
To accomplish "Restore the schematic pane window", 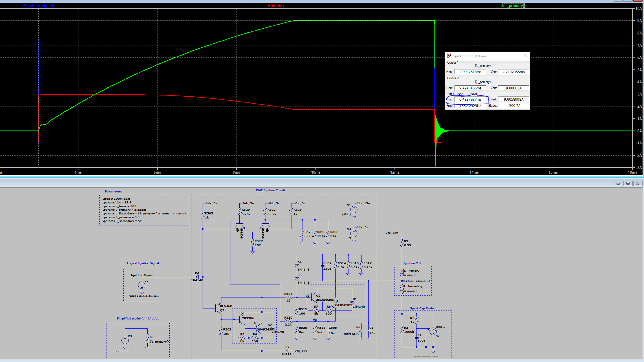I will [x=628, y=183].
